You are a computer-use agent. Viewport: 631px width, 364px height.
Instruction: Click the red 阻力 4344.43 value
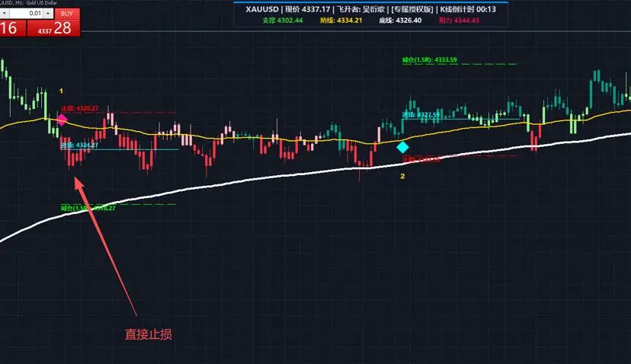click(460, 21)
